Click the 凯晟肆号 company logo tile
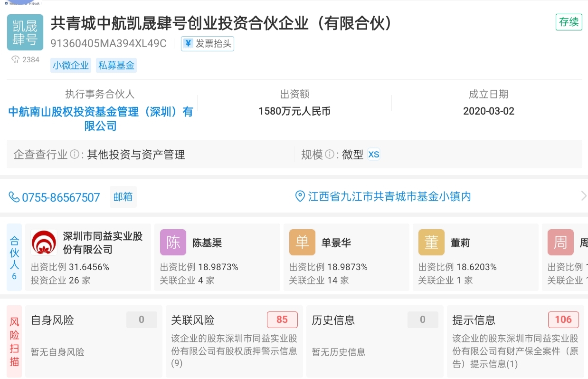 pos(25,32)
